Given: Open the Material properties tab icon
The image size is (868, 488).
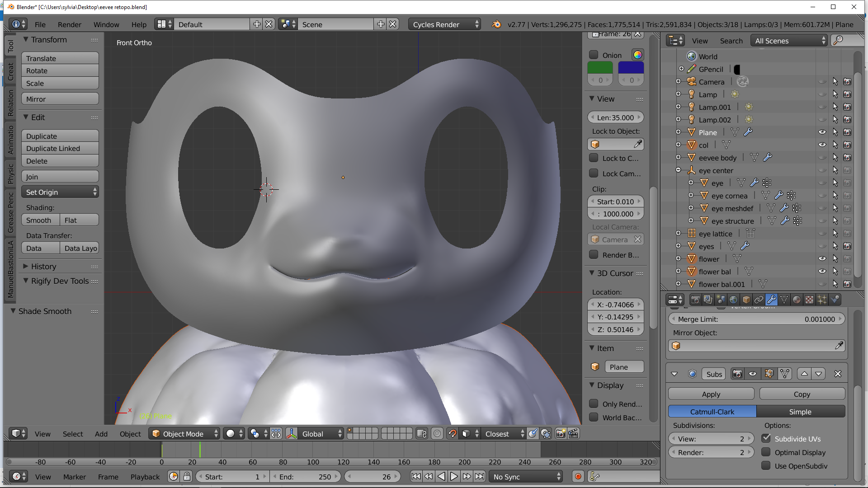Looking at the screenshot, I should pos(797,300).
